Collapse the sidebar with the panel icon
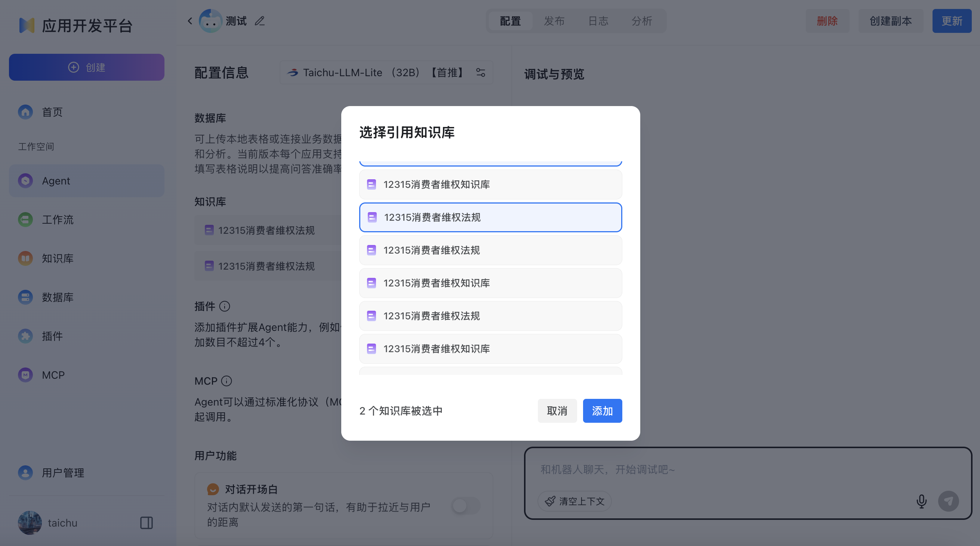Screen dimensions: 980x546 (x=147, y=523)
